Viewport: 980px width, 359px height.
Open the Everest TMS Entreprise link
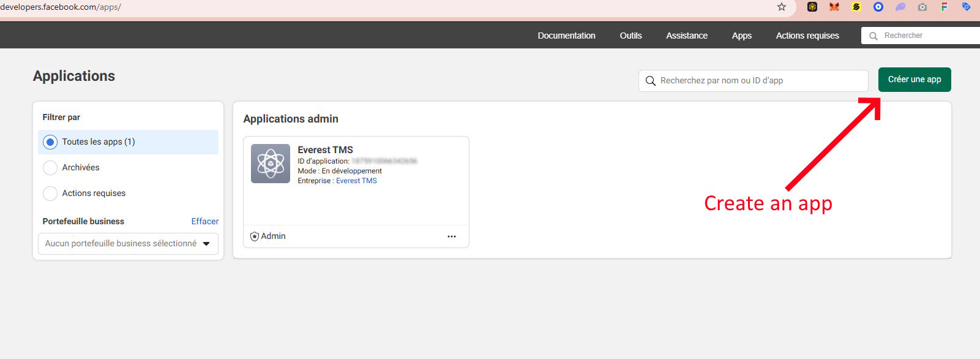pos(356,181)
